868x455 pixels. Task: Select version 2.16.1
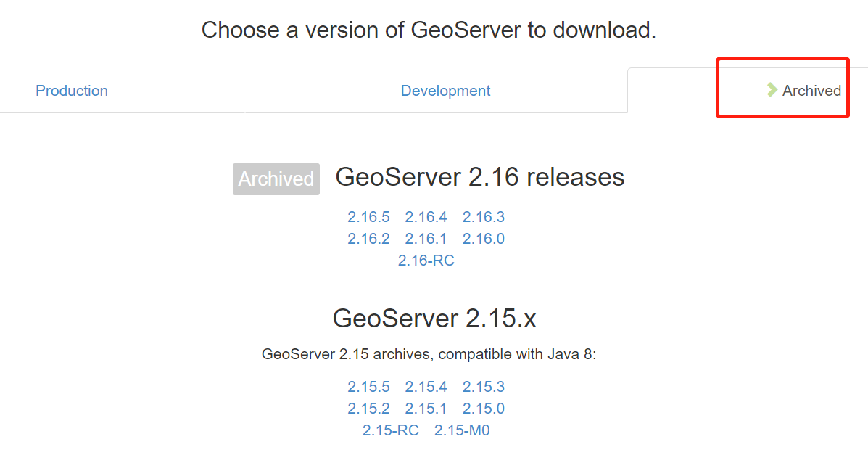[426, 238]
